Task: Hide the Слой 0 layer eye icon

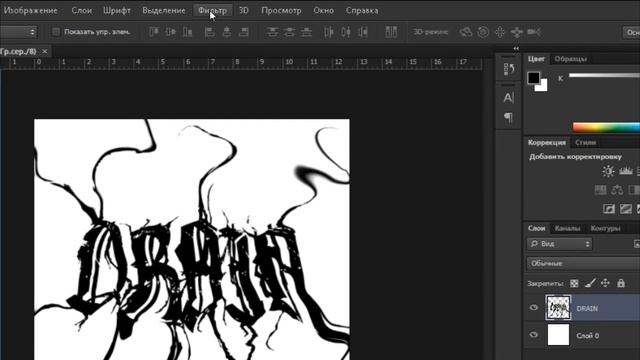Action: coord(533,335)
